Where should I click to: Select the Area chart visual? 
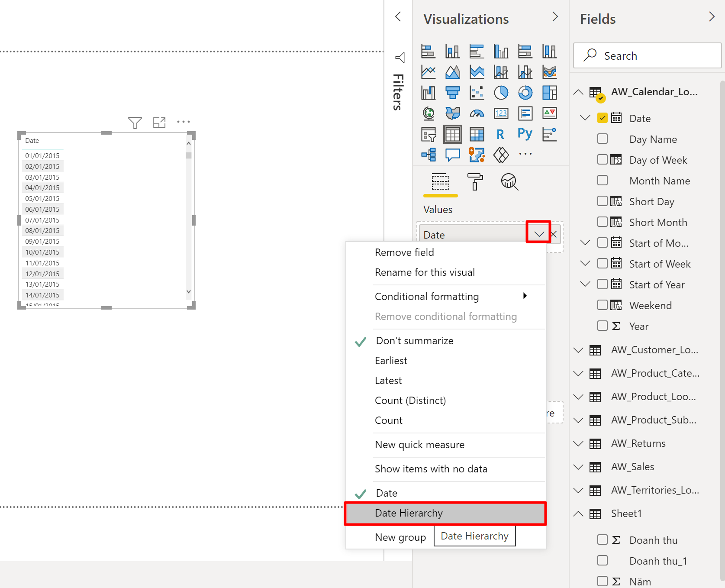(452, 72)
